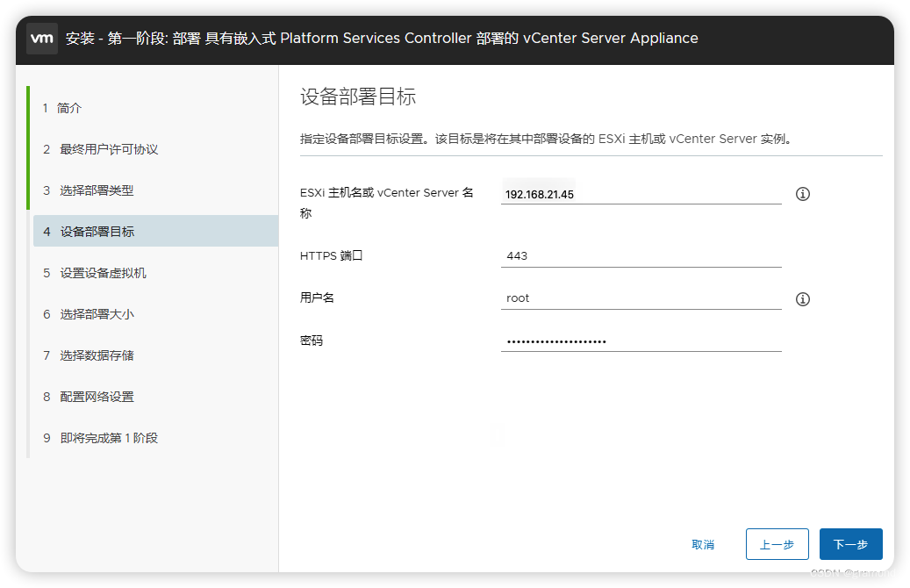910x588 pixels.
Task: Go to step 1 简介
Action: pos(62,108)
